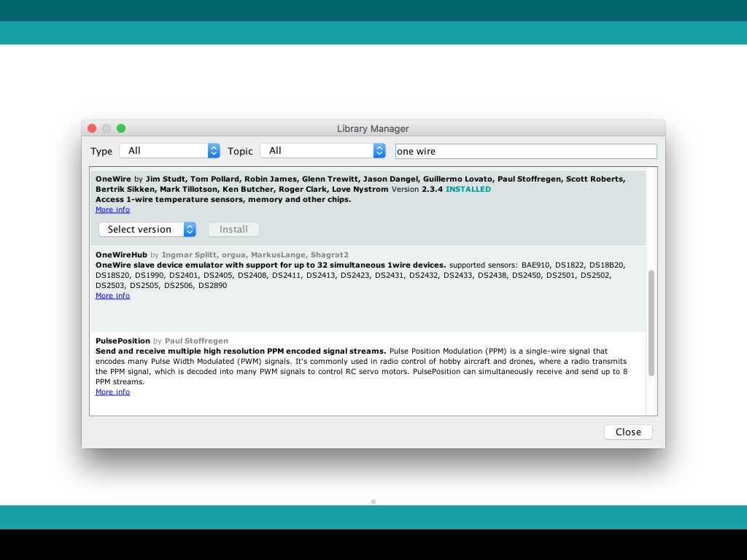
Task: Select the OneWireHub library entry title
Action: [121, 254]
